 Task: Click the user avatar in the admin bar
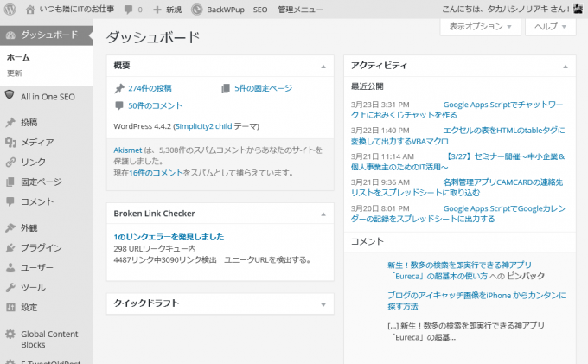pos(578,9)
